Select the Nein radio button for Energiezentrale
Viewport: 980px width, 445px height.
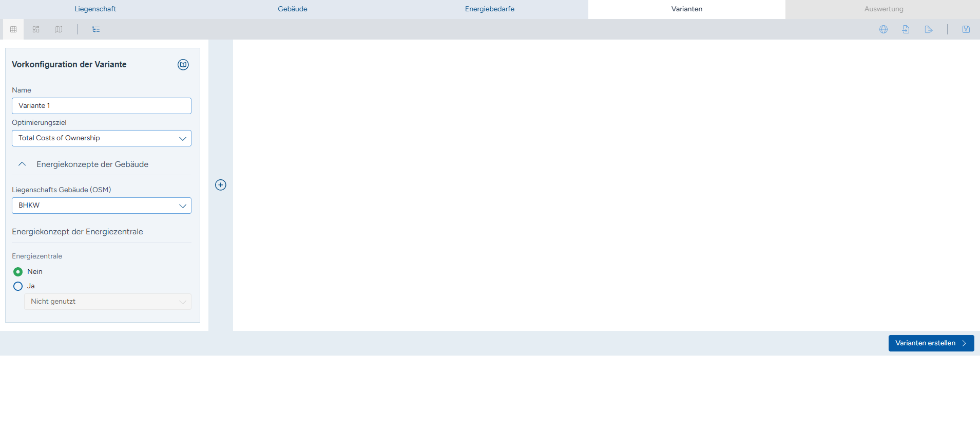pyautogui.click(x=18, y=272)
